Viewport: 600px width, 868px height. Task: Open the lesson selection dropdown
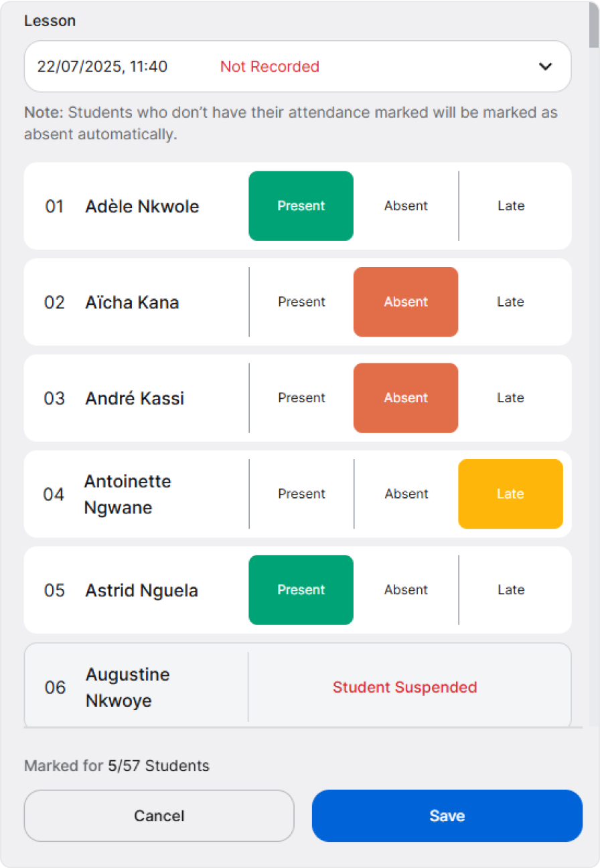[x=299, y=66]
